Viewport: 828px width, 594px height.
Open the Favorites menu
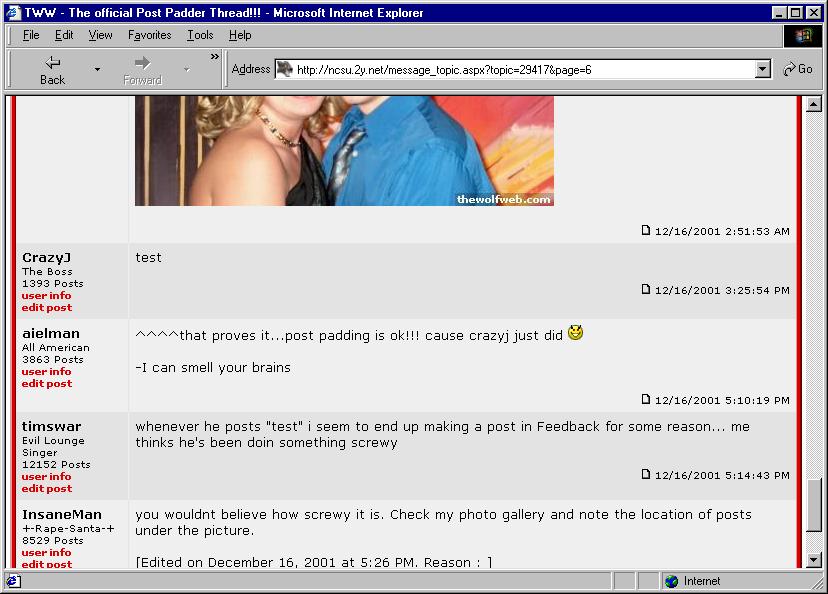(x=150, y=35)
